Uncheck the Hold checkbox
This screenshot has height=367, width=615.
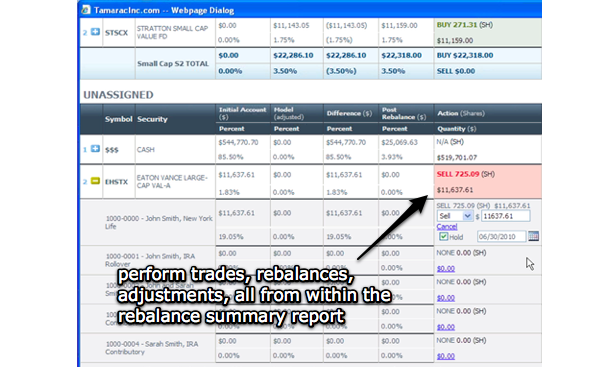[x=443, y=236]
